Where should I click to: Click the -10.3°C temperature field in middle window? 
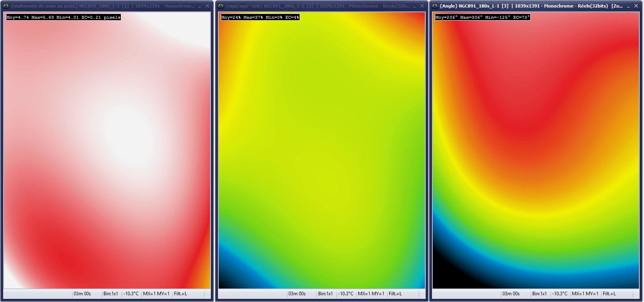click(x=346, y=294)
